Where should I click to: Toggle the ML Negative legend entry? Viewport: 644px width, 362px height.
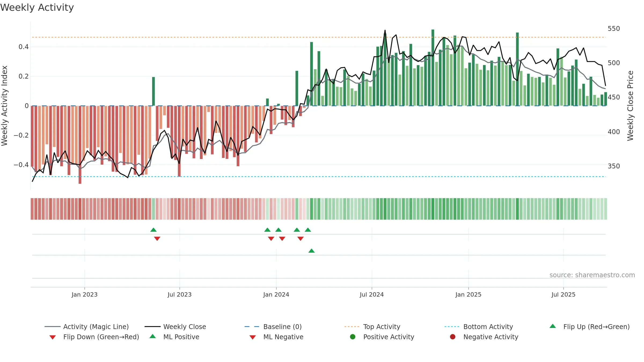tap(276, 337)
